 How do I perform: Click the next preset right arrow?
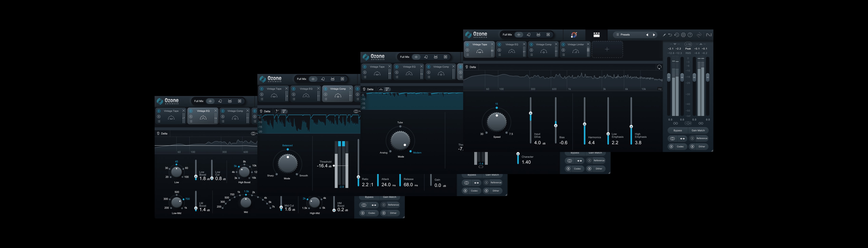pyautogui.click(x=654, y=35)
